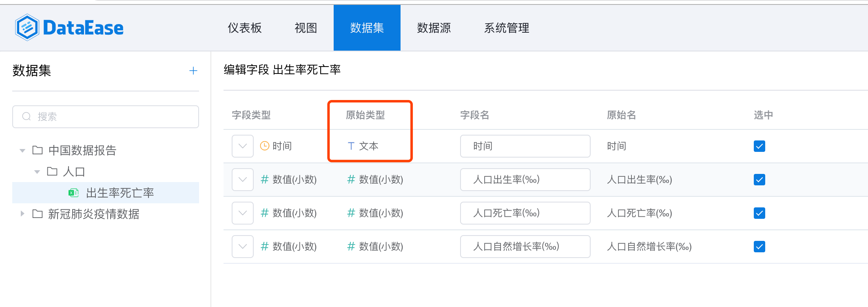Click the Excel icon beside 出生率死亡率
Viewport: 868px width, 307px height.
[73, 193]
